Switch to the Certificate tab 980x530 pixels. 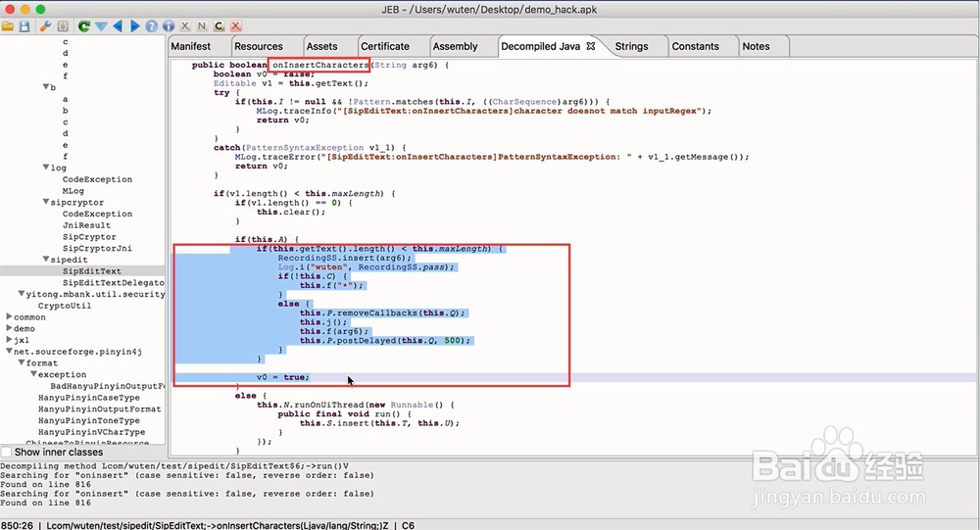coord(385,46)
